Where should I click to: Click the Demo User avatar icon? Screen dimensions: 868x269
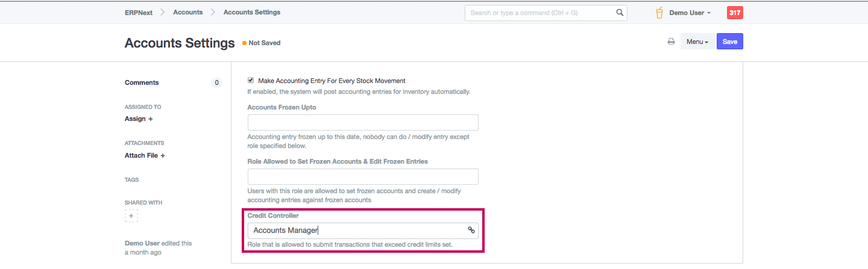pos(659,13)
